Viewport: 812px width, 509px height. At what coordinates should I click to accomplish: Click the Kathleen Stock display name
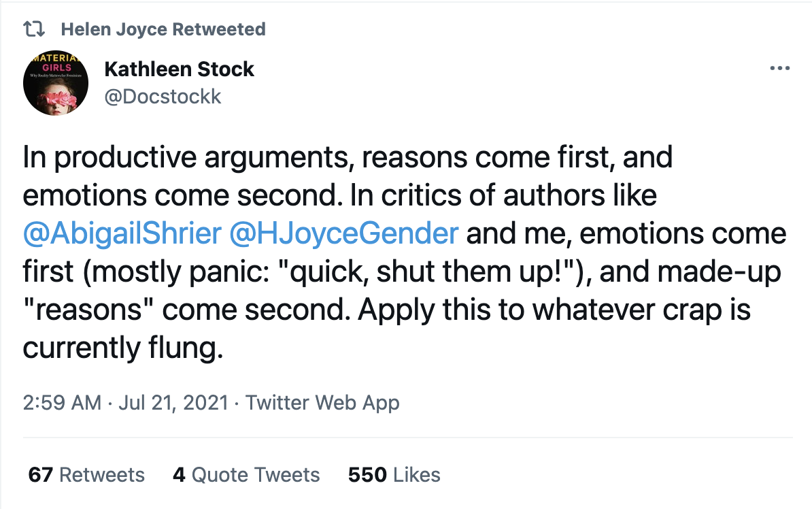coord(179,69)
